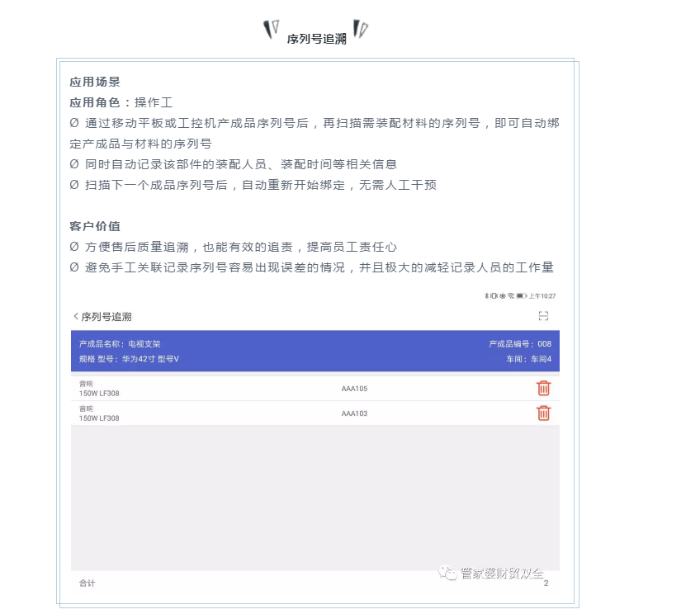Open the barcode scan icon
This screenshot has width=700, height=614.
(x=543, y=316)
